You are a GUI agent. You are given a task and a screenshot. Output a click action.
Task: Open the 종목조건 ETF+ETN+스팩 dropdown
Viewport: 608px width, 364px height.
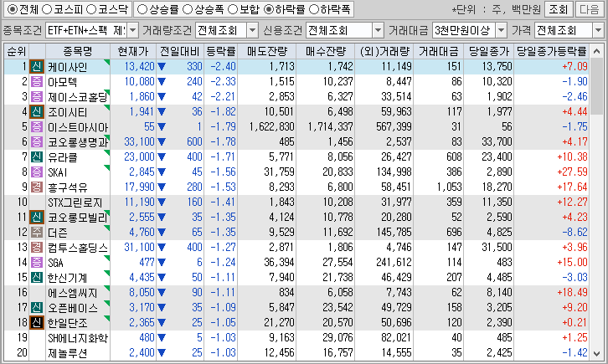point(132,30)
